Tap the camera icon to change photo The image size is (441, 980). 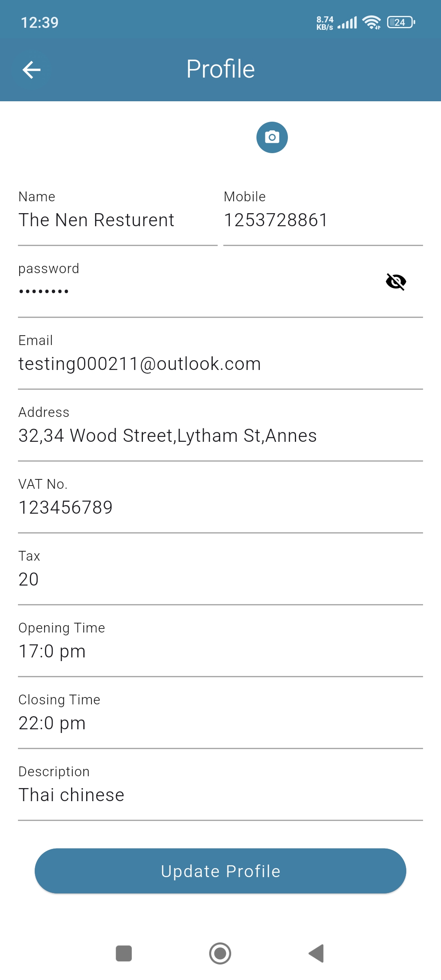point(272,138)
